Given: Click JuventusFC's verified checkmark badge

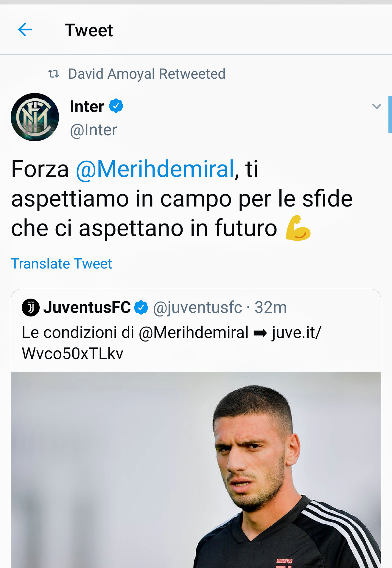Looking at the screenshot, I should pos(141,307).
